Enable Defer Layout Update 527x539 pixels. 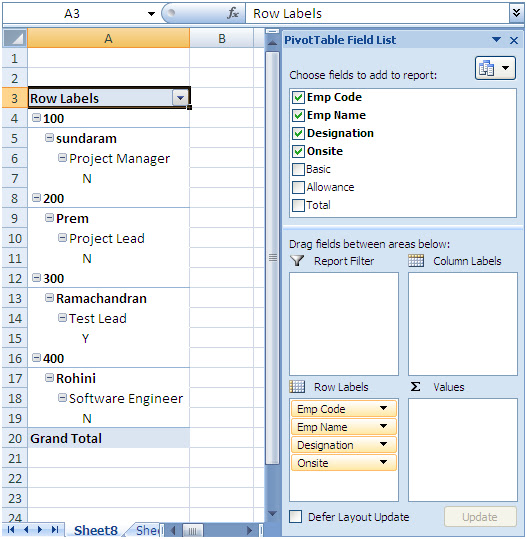click(296, 517)
